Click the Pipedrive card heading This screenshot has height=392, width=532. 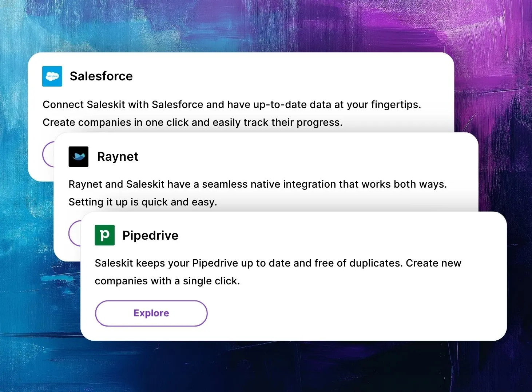click(x=150, y=236)
